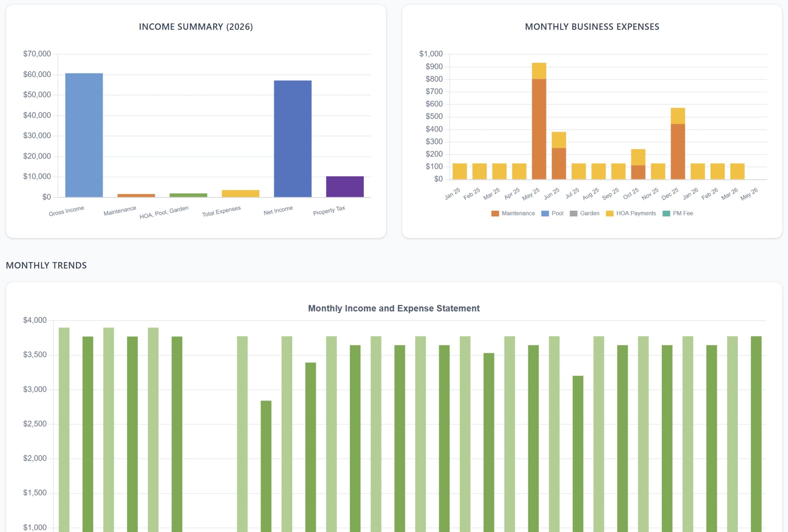The height and width of the screenshot is (532, 788).
Task: Toggle the Garden legend entry
Action: (589, 213)
